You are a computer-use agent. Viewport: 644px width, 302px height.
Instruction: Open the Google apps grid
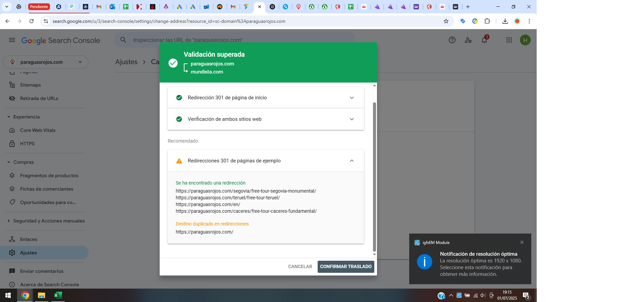pos(509,40)
